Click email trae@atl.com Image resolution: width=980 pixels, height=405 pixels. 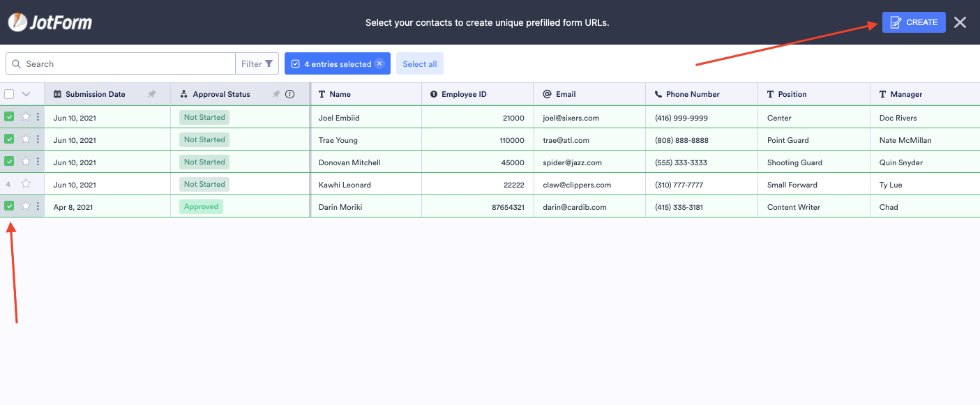coord(566,140)
